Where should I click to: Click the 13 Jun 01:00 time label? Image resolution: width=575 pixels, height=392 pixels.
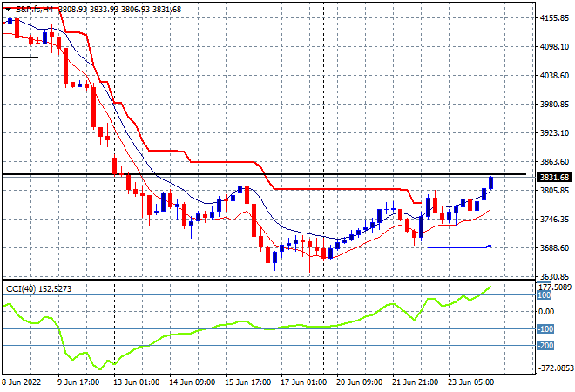tap(138, 382)
